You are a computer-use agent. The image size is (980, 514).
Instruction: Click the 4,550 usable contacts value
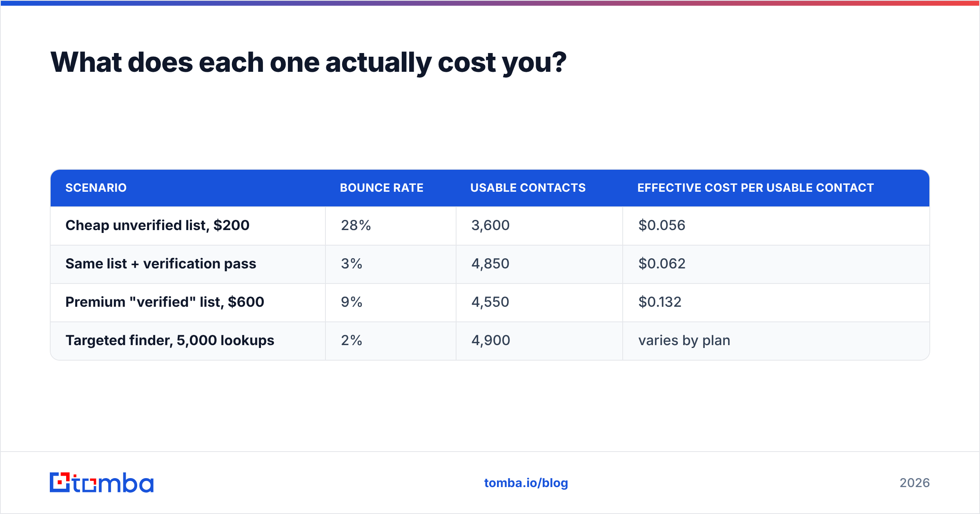(490, 302)
